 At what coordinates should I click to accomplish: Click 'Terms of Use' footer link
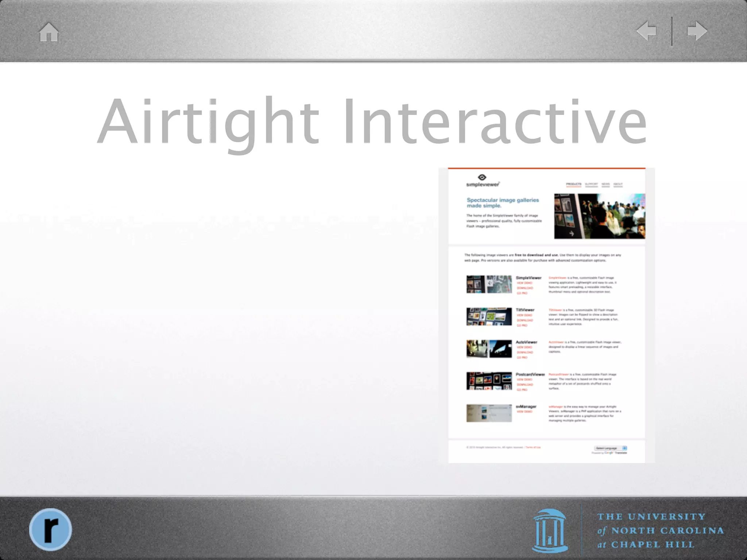[533, 447]
